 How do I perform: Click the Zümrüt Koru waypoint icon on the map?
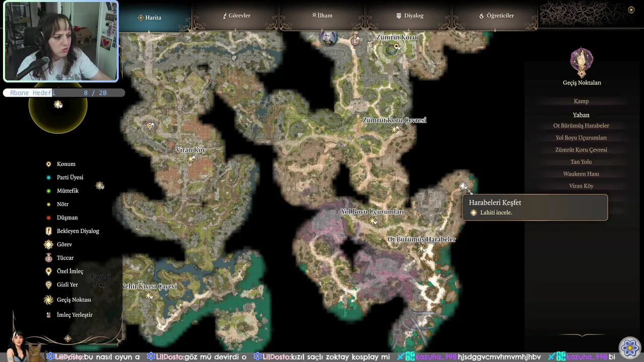[396, 47]
